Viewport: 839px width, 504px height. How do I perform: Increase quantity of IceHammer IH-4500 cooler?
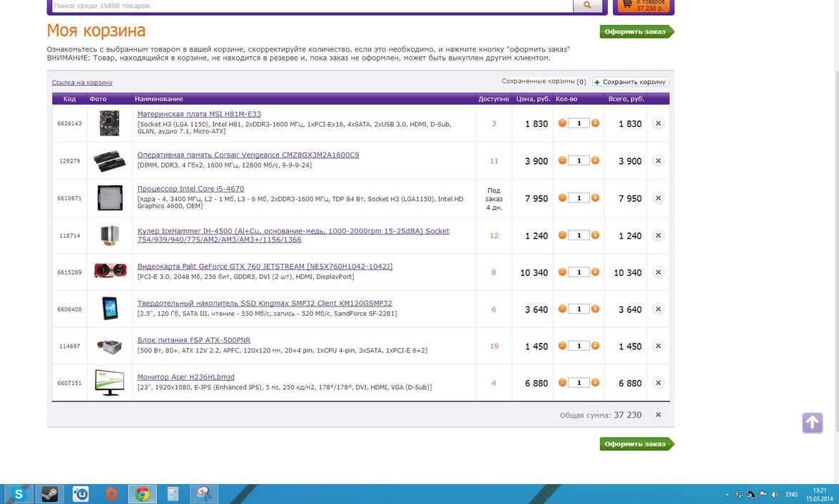tap(595, 235)
